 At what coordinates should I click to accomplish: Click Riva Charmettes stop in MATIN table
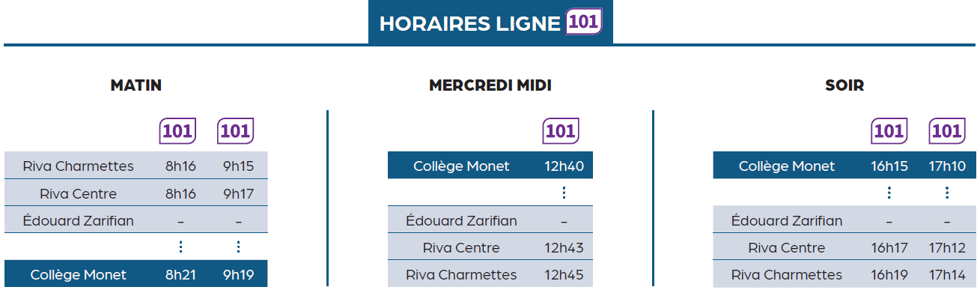pyautogui.click(x=79, y=166)
